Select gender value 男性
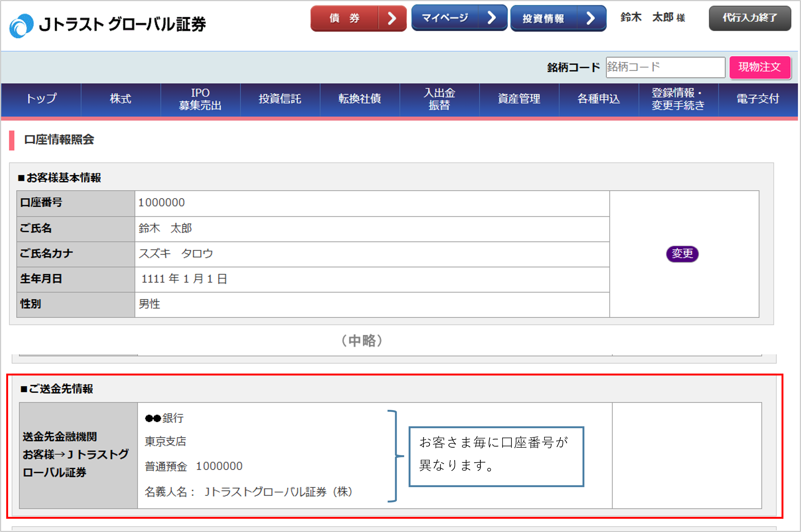This screenshot has width=801, height=532. (149, 304)
